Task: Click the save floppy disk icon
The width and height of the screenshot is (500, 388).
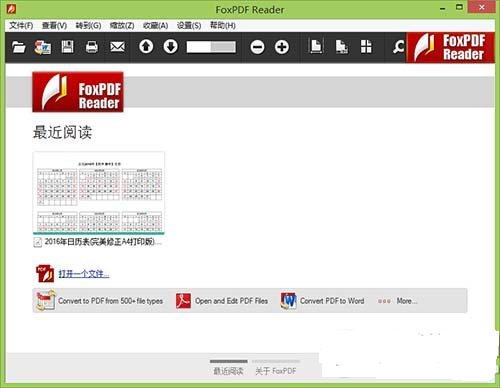Action: (x=67, y=47)
